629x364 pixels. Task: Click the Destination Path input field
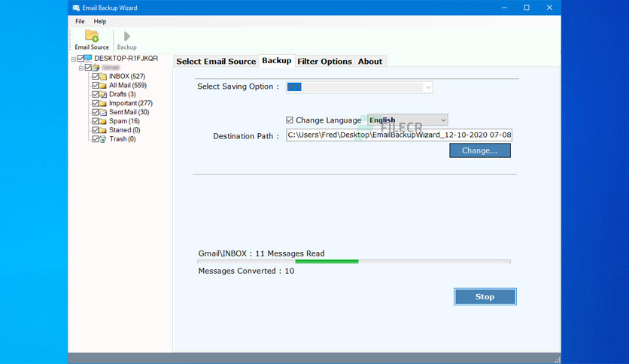(x=399, y=135)
